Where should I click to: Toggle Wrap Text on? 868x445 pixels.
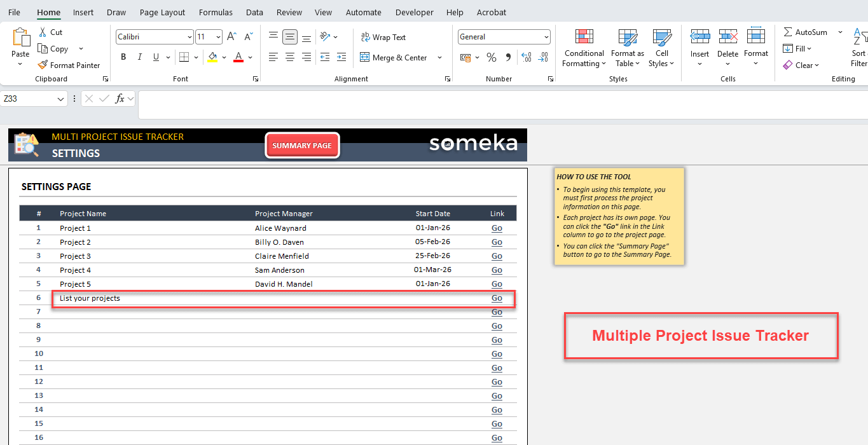coord(383,37)
